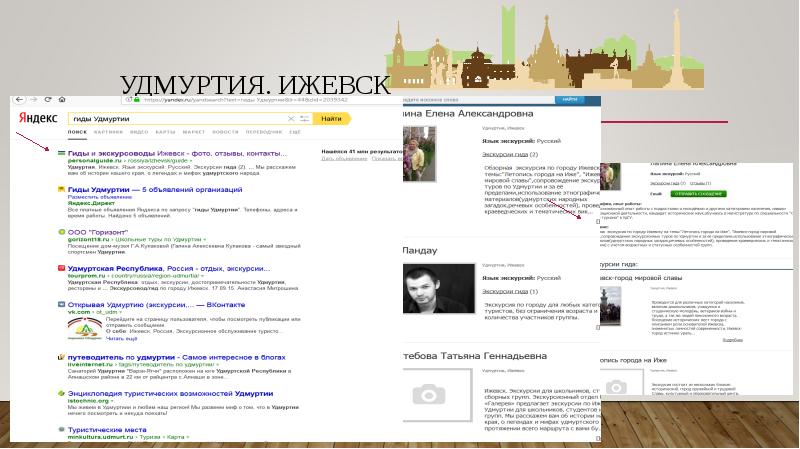Click favicon beside путеводитель по удмуртии result
800x449 pixels.
(61, 357)
